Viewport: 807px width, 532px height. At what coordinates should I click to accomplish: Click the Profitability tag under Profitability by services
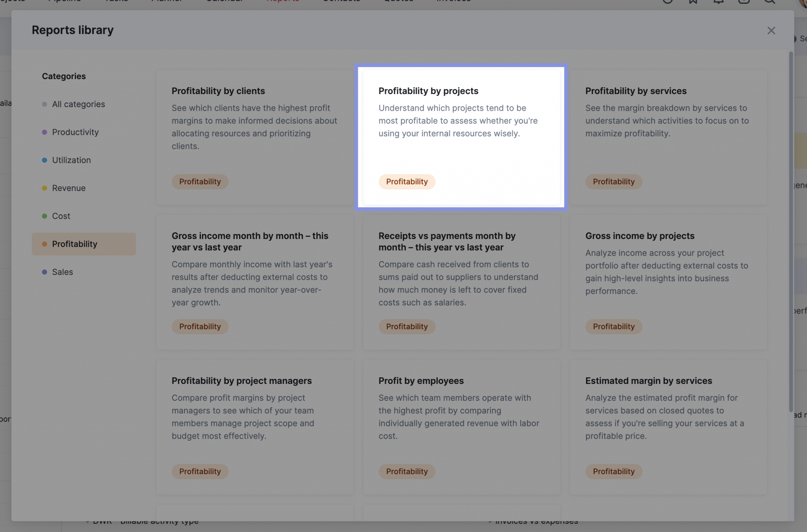(614, 182)
